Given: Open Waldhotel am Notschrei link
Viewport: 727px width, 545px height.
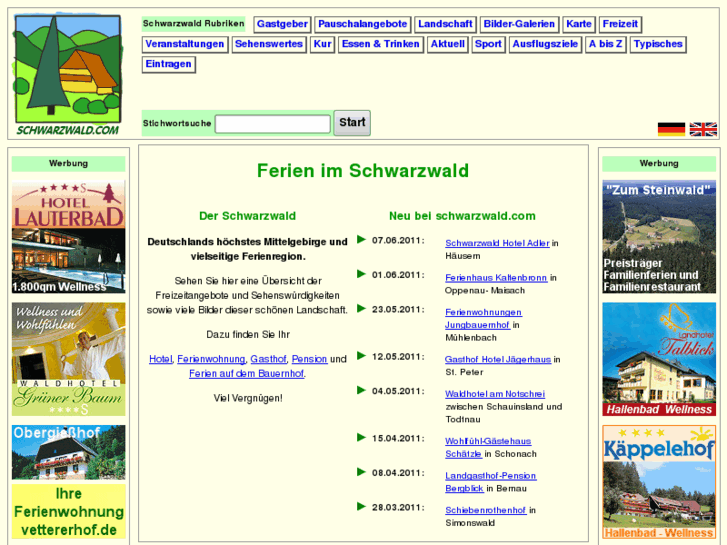Looking at the screenshot, I should 495,394.
